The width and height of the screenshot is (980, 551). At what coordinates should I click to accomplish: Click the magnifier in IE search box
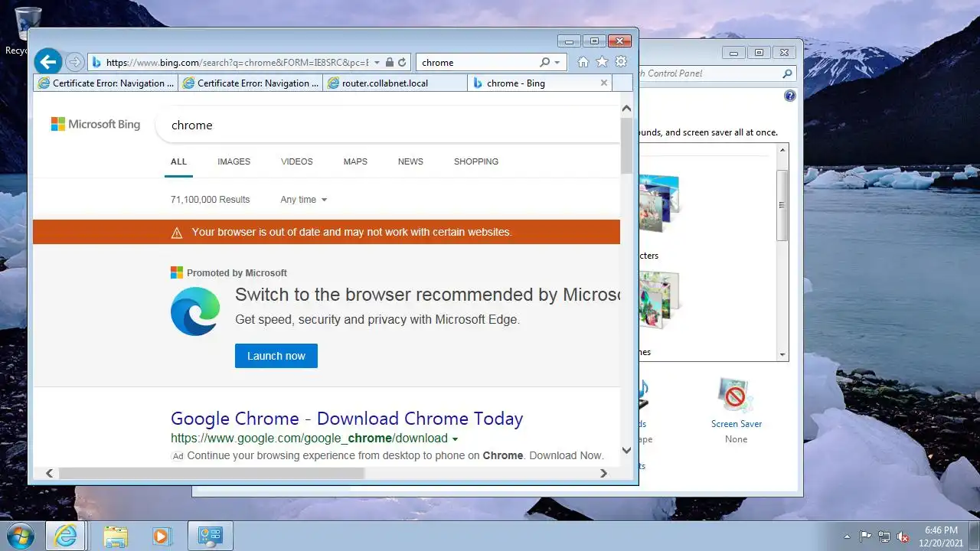click(x=545, y=63)
